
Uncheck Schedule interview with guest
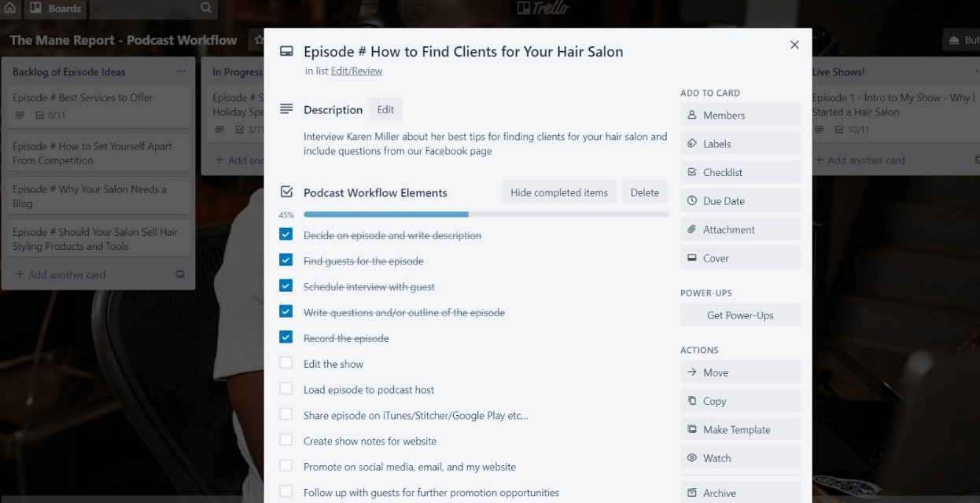click(x=286, y=287)
